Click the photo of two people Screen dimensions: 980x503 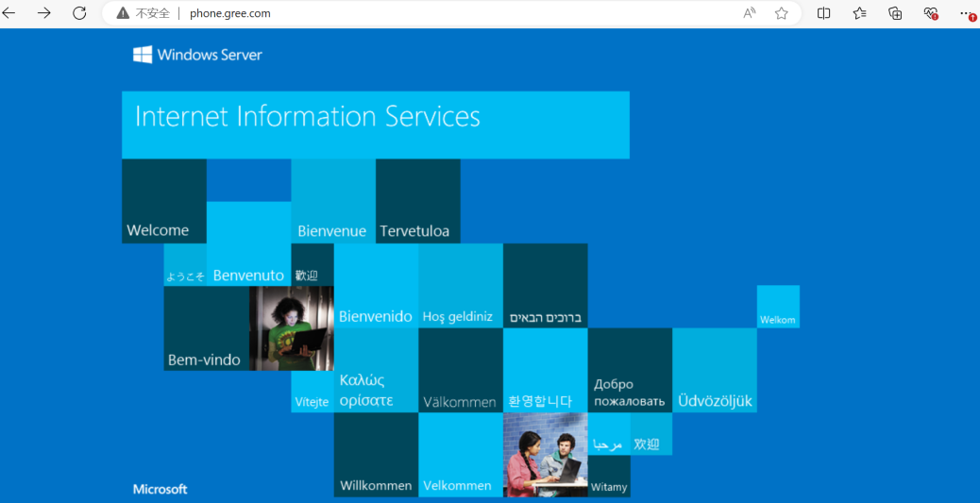point(545,455)
